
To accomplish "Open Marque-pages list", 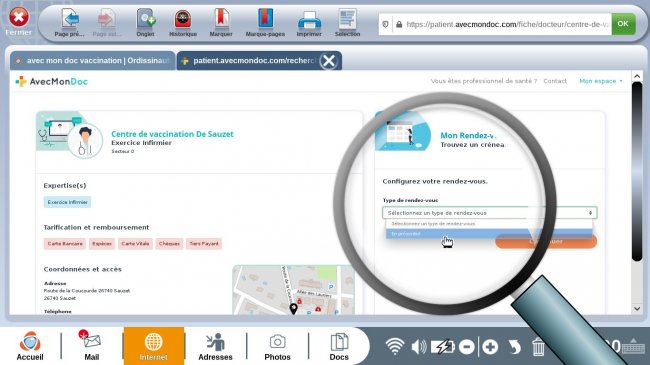I will tap(265, 19).
